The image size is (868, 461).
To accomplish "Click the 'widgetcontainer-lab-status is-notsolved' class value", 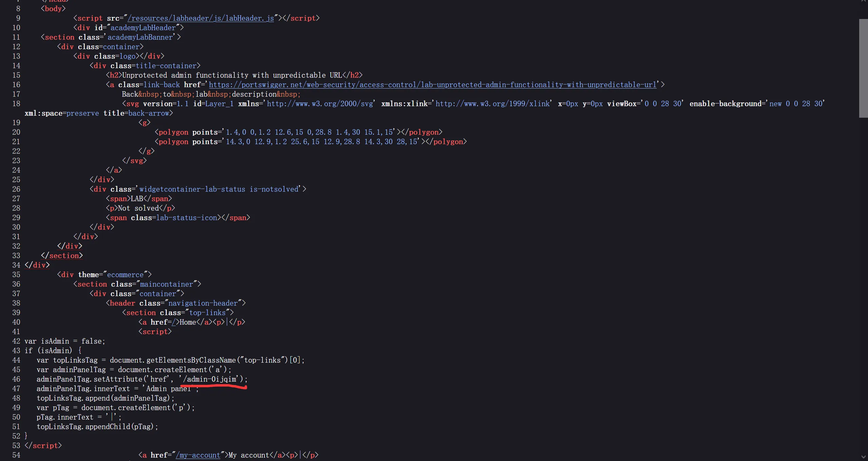I will (219, 189).
